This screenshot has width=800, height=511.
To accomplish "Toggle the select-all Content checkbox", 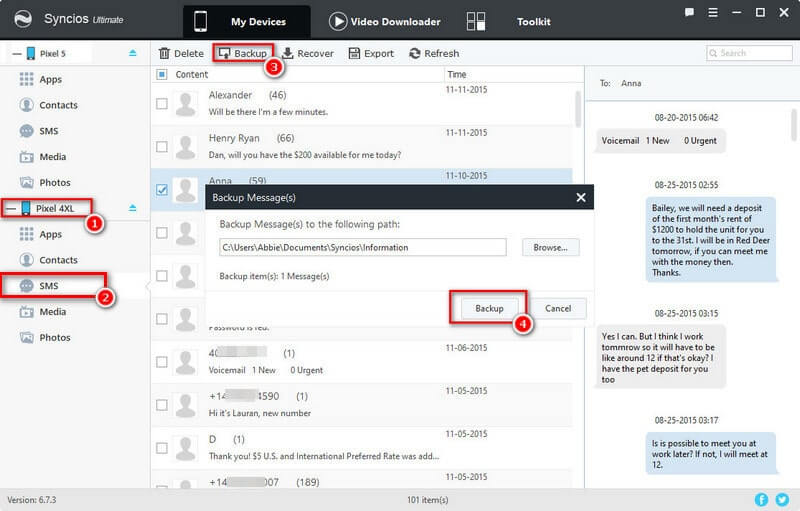I will pos(162,74).
